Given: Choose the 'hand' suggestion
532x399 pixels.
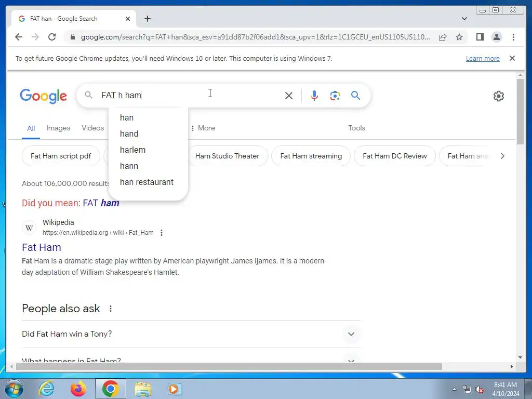Looking at the screenshot, I should coord(148,134).
